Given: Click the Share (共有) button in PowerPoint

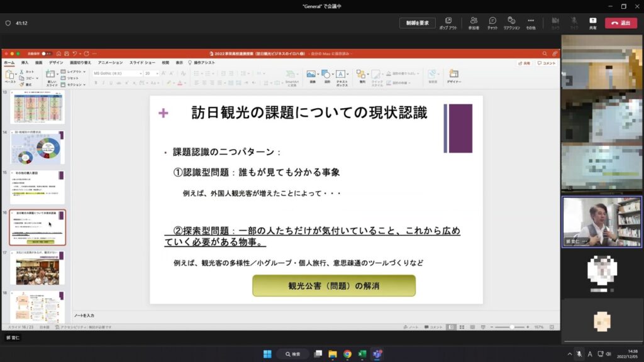Looking at the screenshot, I should tap(524, 63).
